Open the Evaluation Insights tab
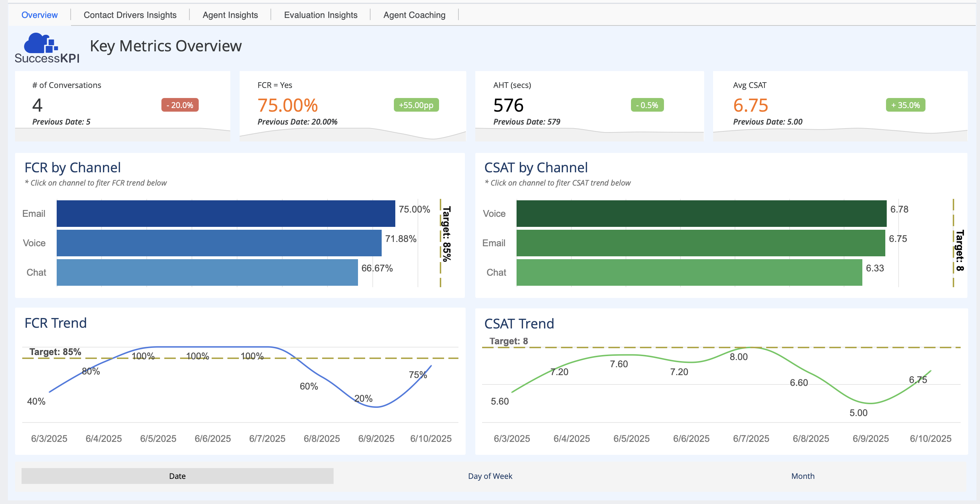980x504 pixels. coord(320,15)
